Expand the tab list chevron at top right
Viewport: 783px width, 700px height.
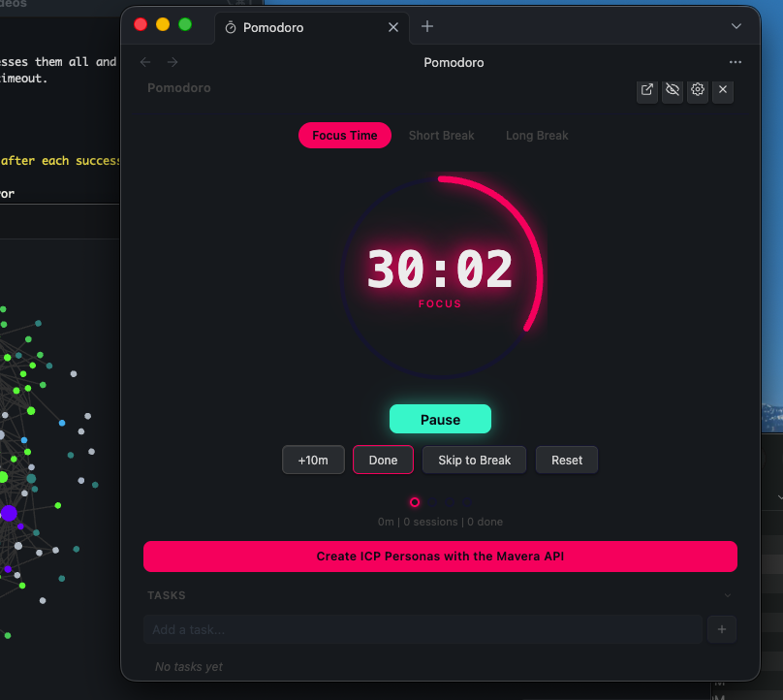click(736, 26)
